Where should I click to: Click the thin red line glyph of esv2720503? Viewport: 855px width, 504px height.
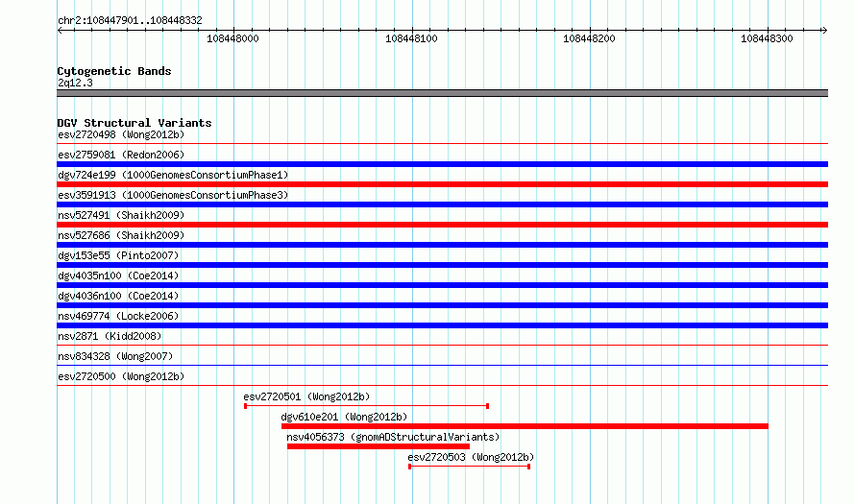(x=470, y=467)
